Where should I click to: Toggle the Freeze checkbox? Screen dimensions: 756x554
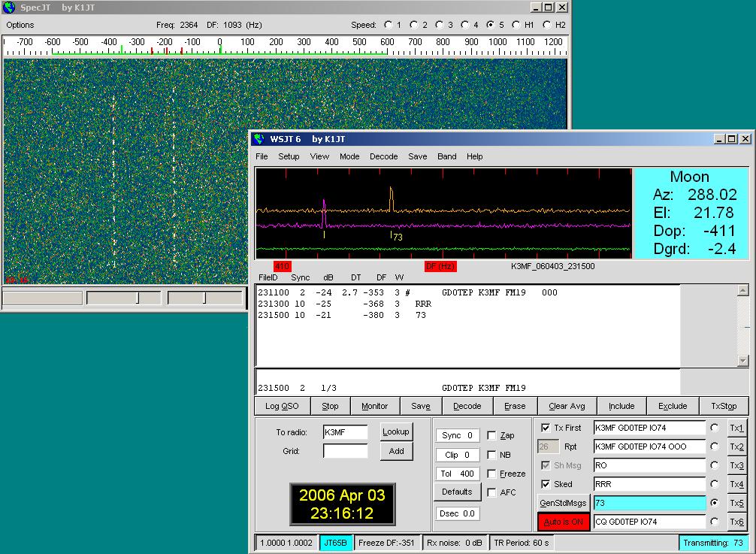point(491,474)
